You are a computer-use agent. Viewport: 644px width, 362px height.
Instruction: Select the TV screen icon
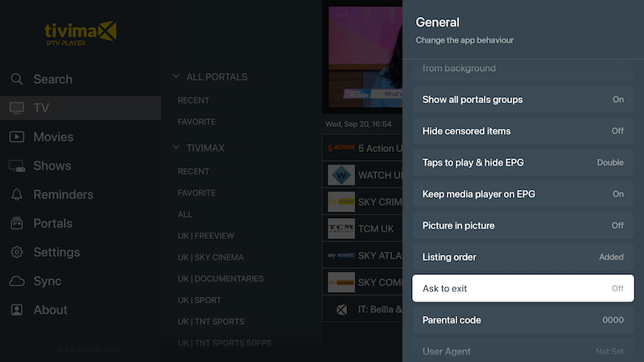click(17, 108)
